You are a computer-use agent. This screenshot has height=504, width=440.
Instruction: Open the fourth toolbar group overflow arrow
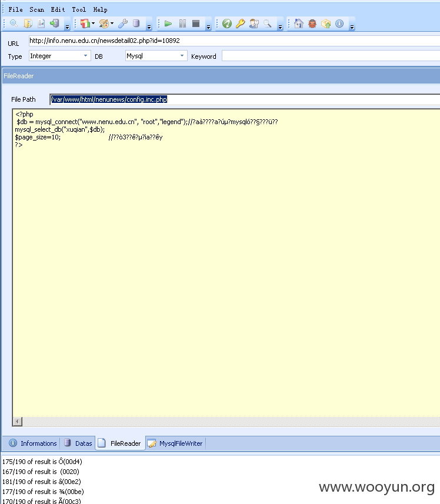pos(280,27)
